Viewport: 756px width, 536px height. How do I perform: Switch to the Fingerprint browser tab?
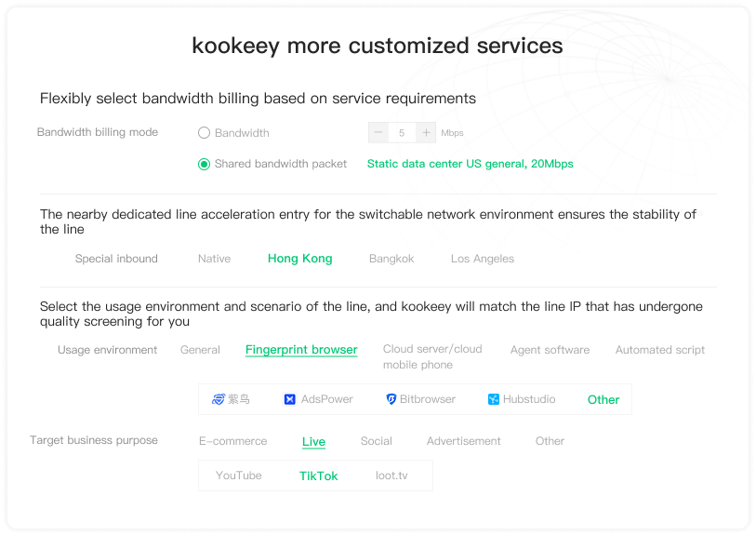tap(301, 350)
